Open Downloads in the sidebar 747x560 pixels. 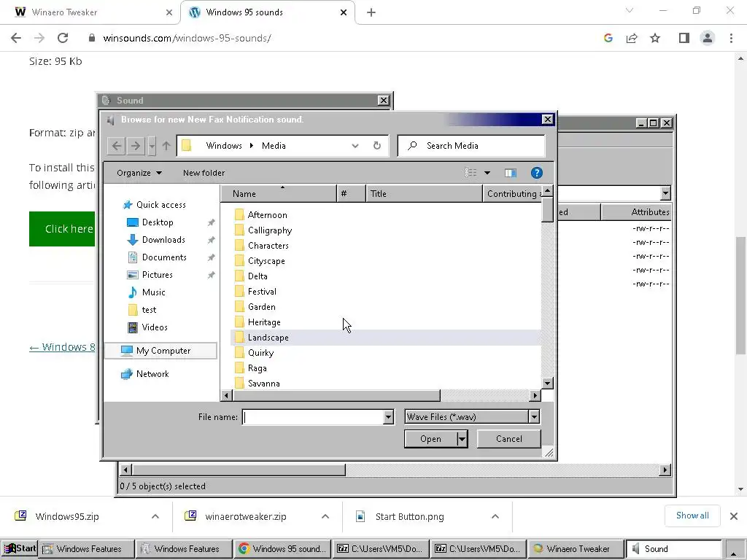coord(163,240)
